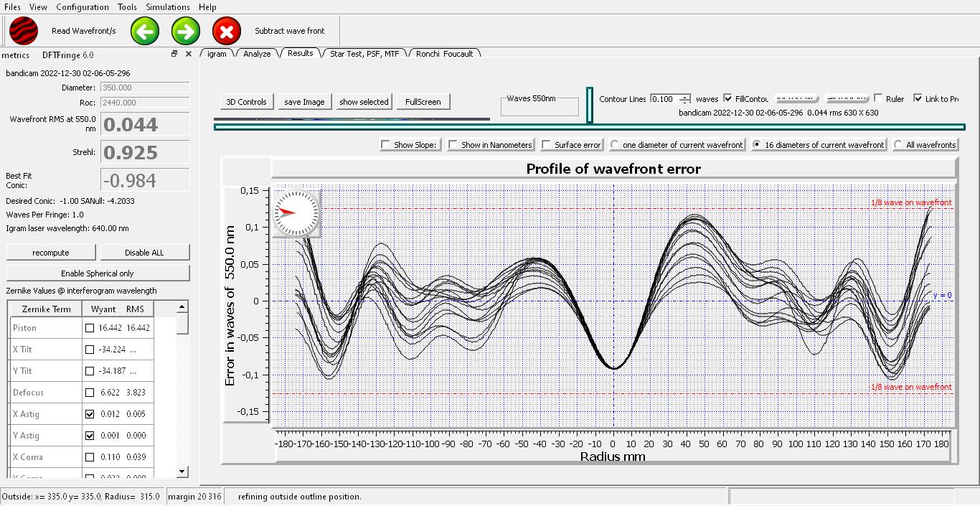
Task: Select one diameter of current wavefront
Action: pyautogui.click(x=615, y=145)
